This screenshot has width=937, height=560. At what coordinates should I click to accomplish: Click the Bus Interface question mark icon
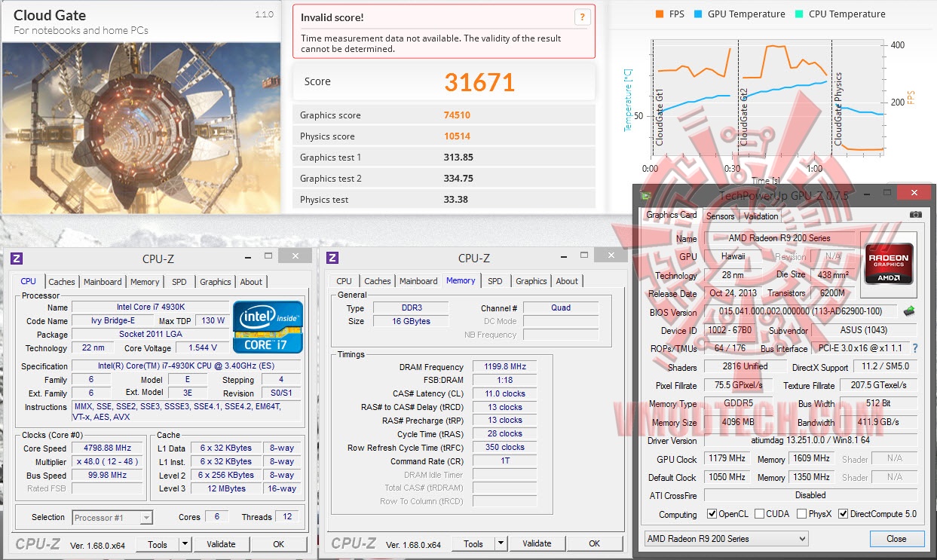915,348
